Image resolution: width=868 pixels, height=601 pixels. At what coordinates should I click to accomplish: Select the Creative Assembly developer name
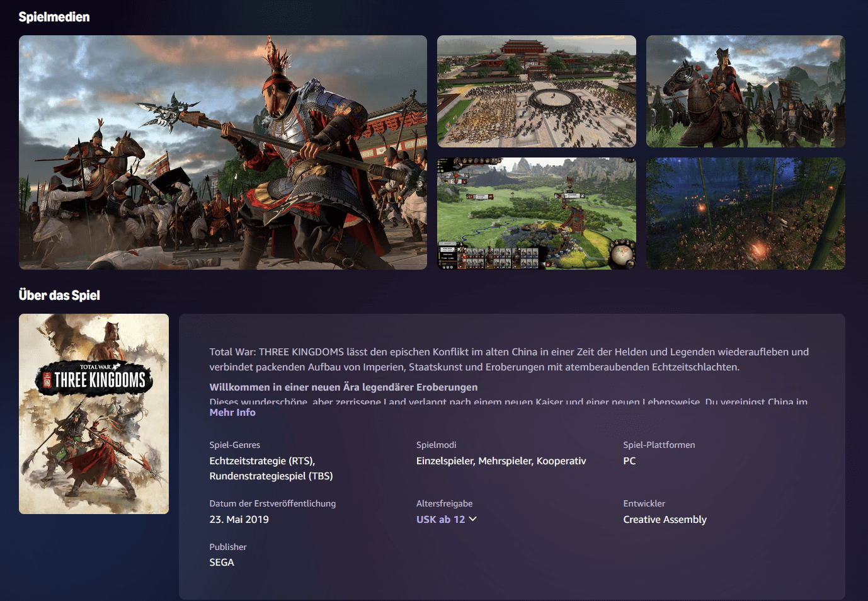click(x=665, y=519)
